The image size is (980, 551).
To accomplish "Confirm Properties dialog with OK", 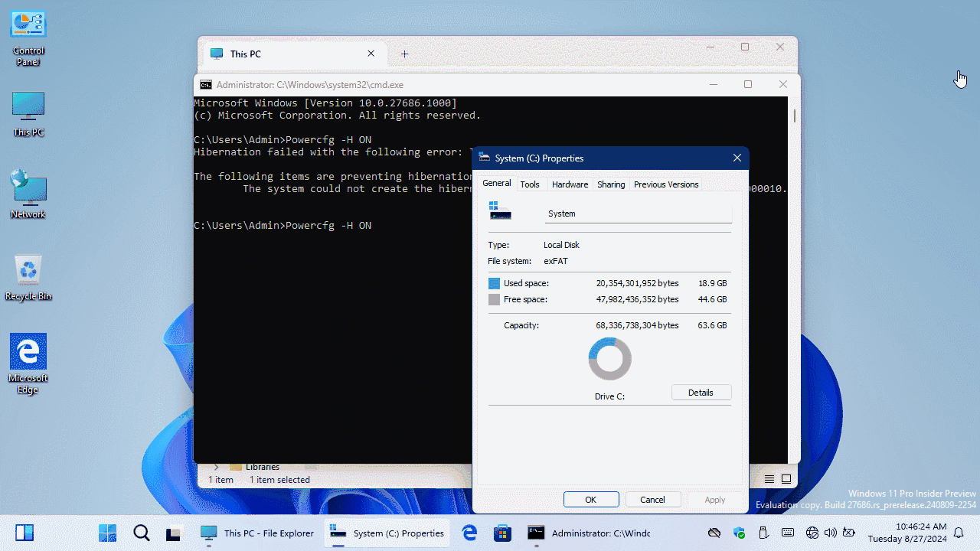I will click(x=591, y=500).
